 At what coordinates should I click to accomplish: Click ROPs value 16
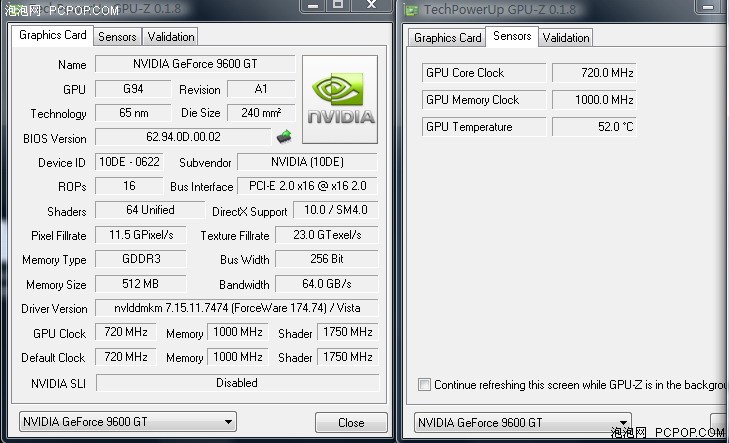click(129, 186)
